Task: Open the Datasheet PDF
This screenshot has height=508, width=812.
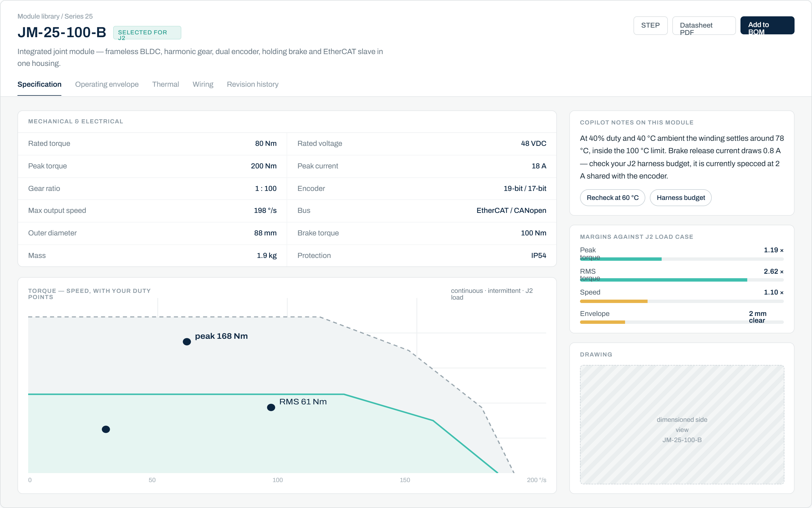Action: pyautogui.click(x=704, y=26)
